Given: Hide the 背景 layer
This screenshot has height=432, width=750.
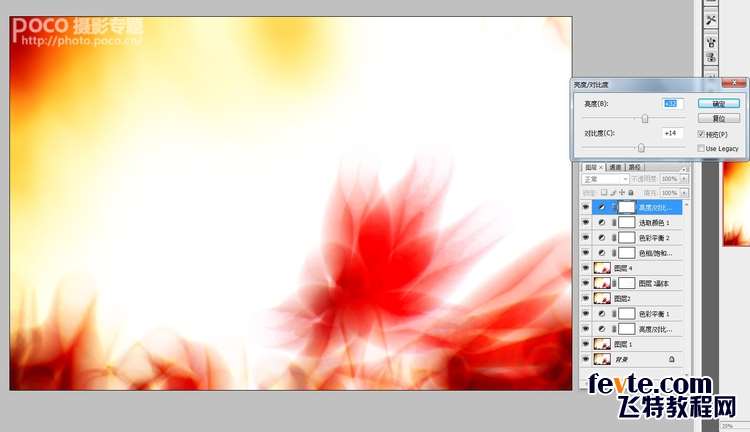Looking at the screenshot, I should 585,359.
